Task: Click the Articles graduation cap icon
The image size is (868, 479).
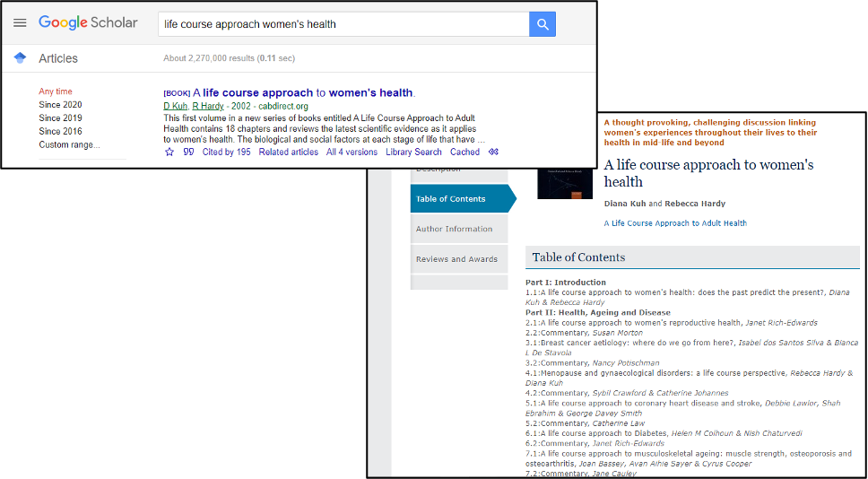Action: coord(20,58)
